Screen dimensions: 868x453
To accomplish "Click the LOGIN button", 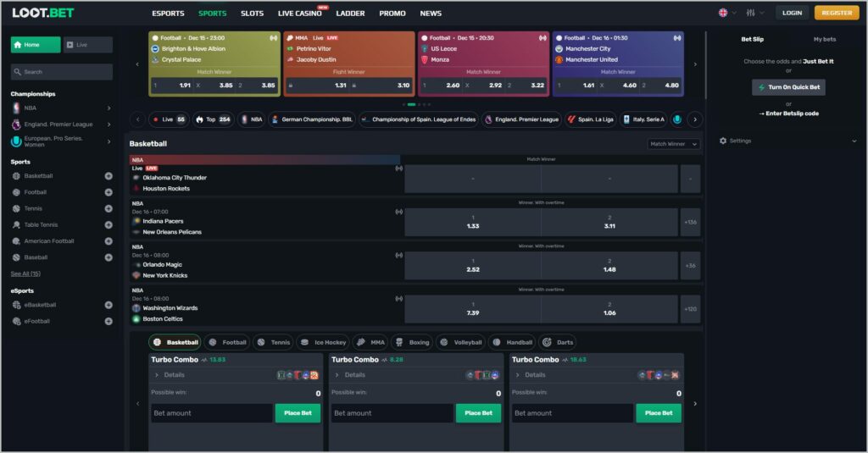I will click(x=792, y=13).
